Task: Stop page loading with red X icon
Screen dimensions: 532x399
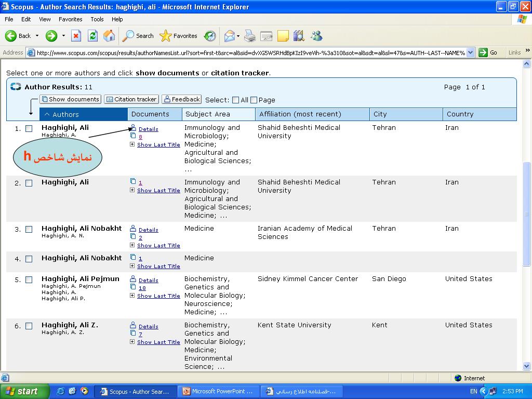Action: 76,36
